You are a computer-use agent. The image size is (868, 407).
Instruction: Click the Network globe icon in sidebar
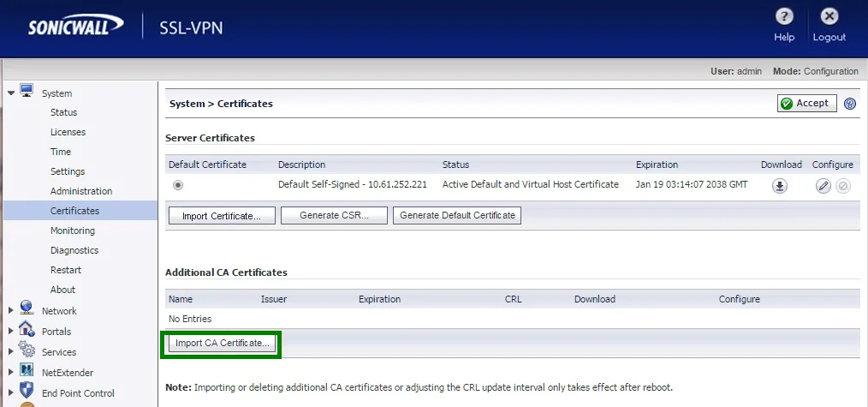pyautogui.click(x=26, y=308)
